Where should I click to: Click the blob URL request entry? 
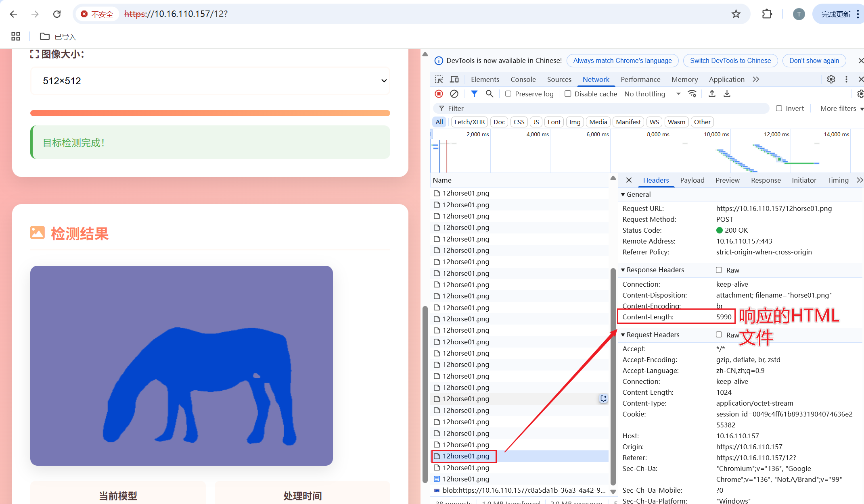(x=523, y=490)
